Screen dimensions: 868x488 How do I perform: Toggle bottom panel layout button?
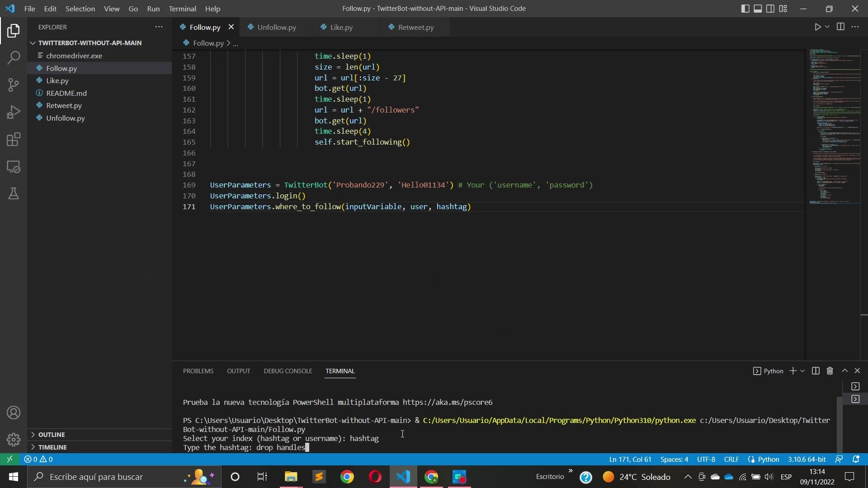tap(758, 9)
